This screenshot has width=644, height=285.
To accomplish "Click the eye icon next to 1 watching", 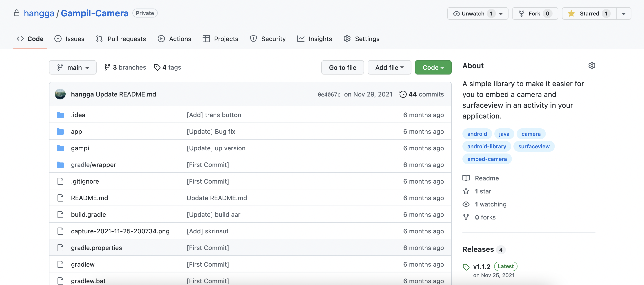I will (466, 204).
